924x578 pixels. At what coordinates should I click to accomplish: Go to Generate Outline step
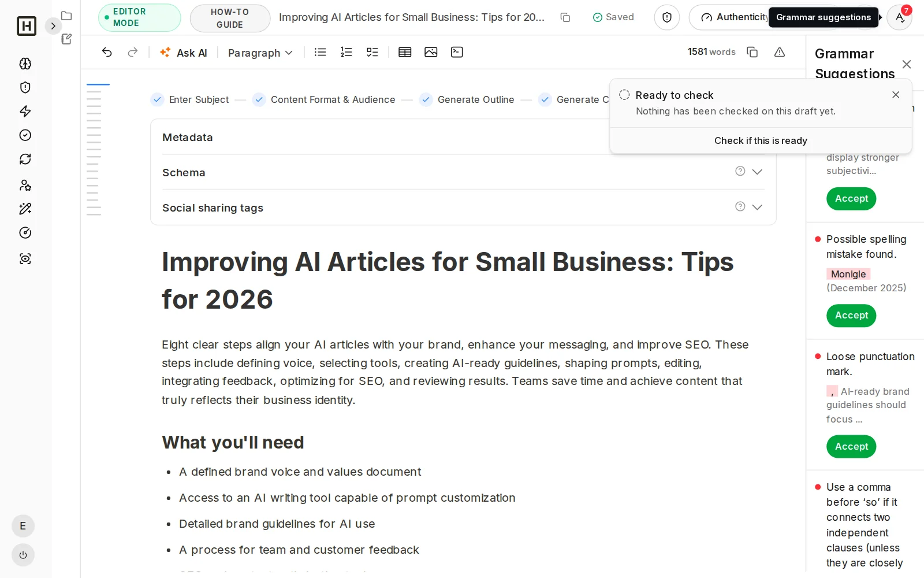[468, 99]
